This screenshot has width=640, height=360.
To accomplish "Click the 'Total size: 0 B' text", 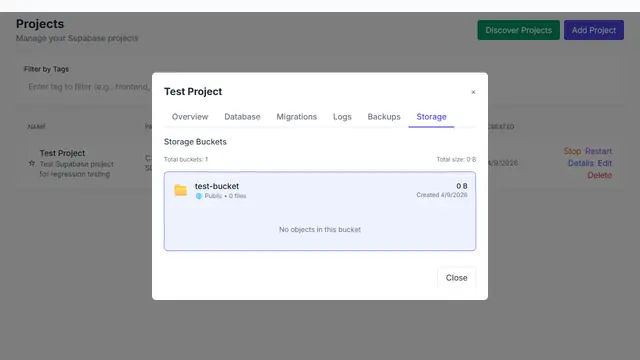I will [x=456, y=159].
